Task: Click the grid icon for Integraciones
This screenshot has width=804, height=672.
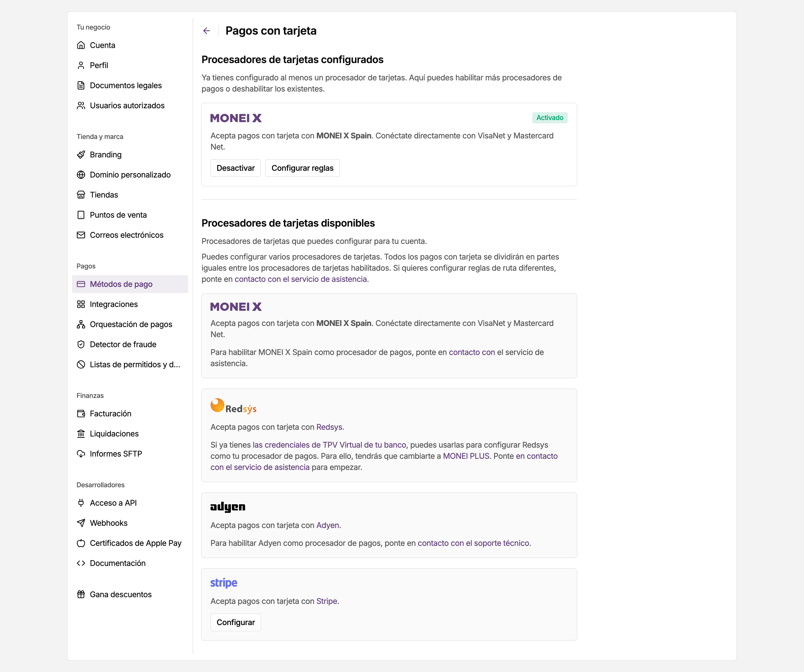Action: click(x=81, y=304)
